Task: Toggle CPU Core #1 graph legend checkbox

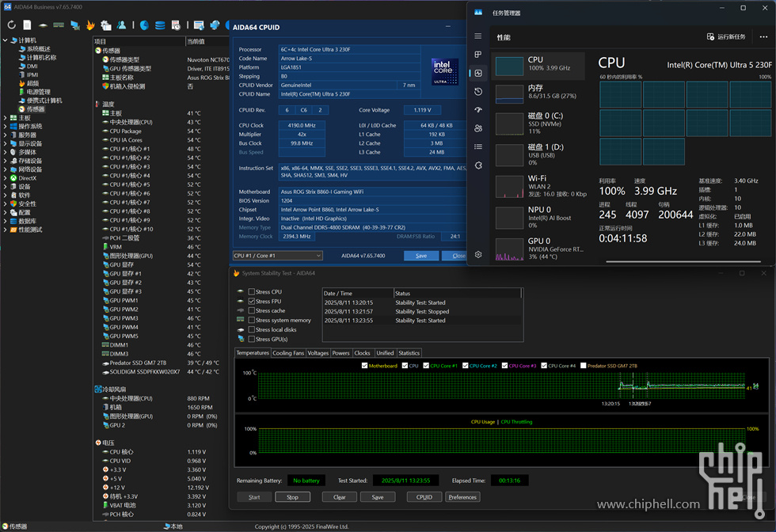Action: coord(426,366)
